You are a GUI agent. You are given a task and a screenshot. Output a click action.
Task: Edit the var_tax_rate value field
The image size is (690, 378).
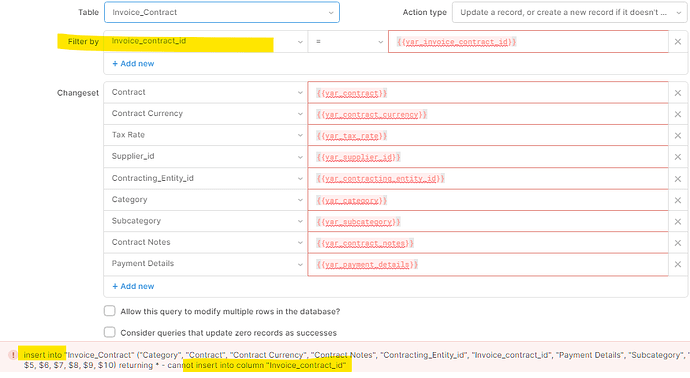click(488, 136)
